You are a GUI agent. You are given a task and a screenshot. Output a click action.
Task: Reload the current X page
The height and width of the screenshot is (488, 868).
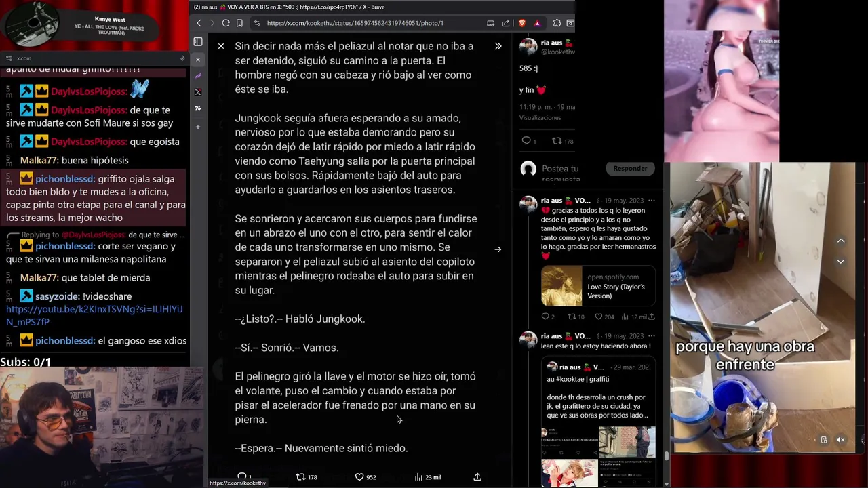pyautogui.click(x=226, y=23)
